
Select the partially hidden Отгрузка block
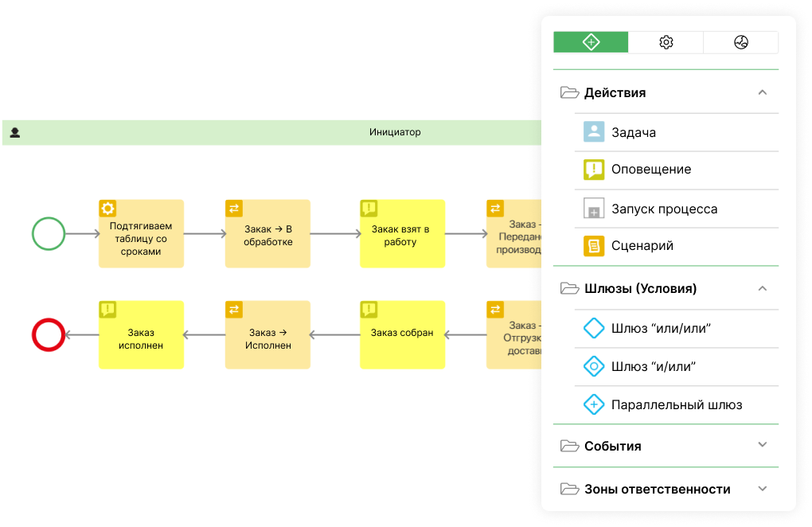click(513, 335)
